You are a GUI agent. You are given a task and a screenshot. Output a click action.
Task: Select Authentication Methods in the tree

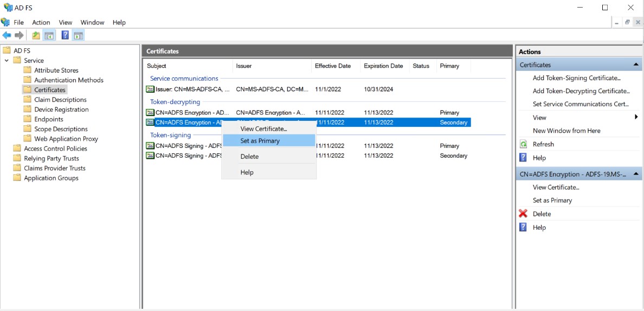69,80
